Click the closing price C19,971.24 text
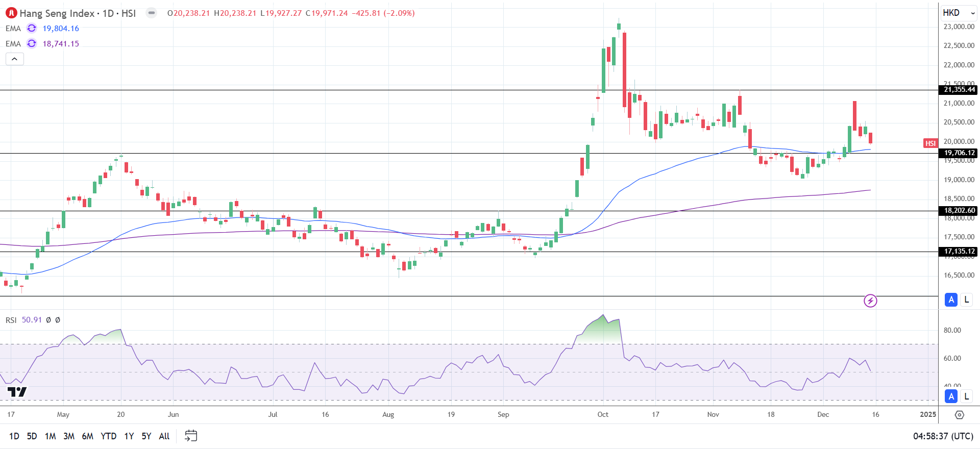The image size is (980, 449). coord(327,13)
